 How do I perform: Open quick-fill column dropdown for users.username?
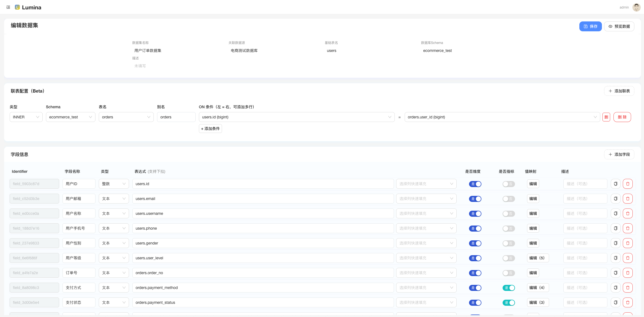click(x=426, y=213)
